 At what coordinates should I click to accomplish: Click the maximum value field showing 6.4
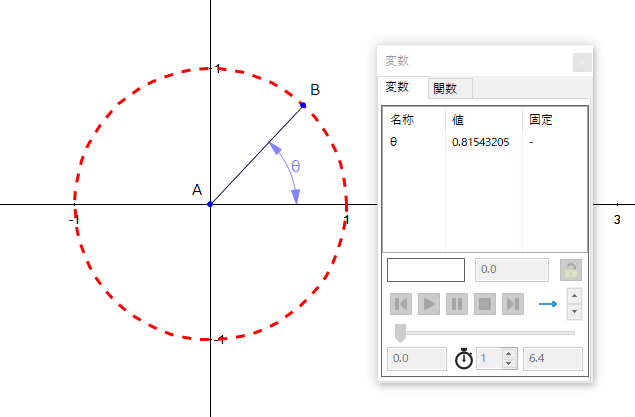click(x=553, y=359)
